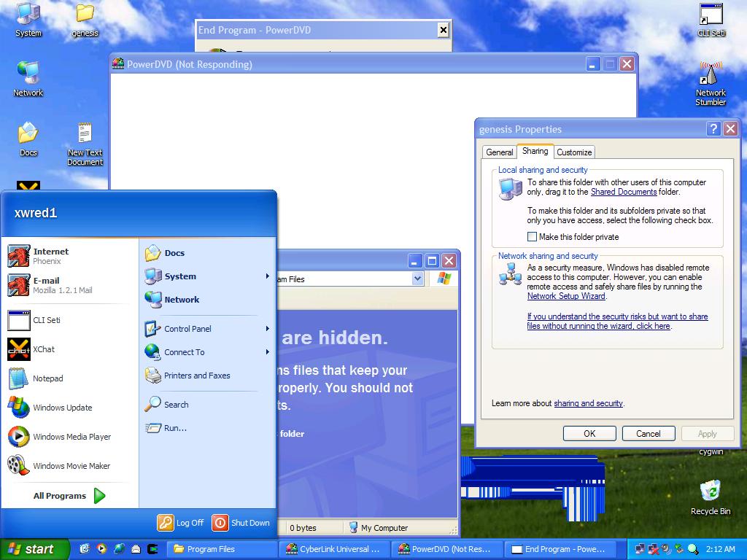Launch Windows Media Player
The width and height of the screenshot is (747, 560).
coord(69,436)
